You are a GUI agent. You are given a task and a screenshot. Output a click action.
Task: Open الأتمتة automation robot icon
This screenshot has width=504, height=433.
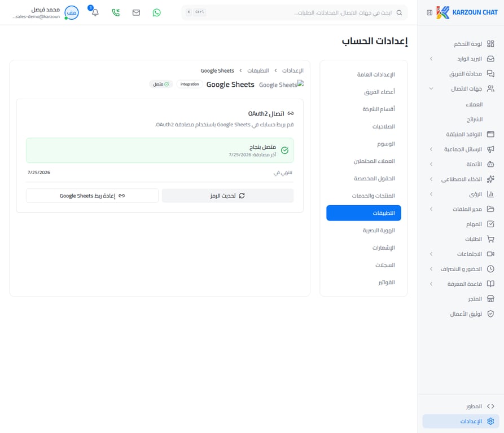tap(490, 164)
